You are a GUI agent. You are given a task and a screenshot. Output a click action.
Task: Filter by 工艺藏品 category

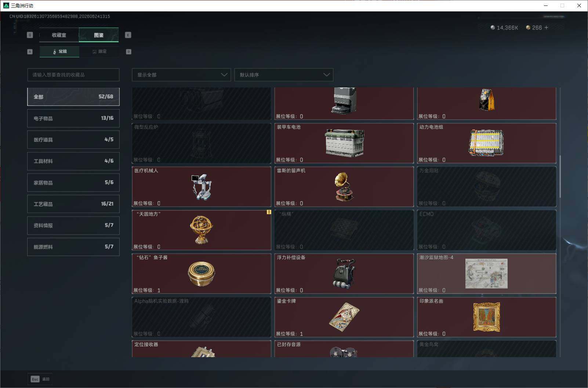pos(73,204)
